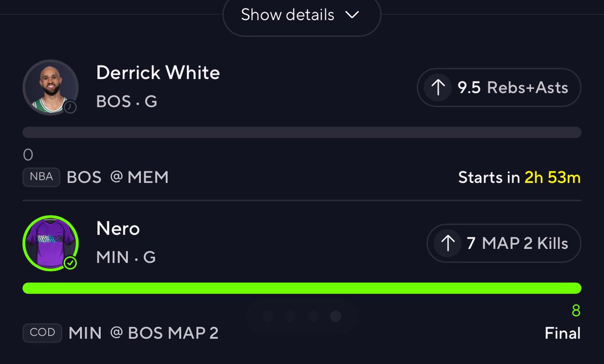The image size is (604, 364).
Task: Open the 7 MAP 2 Kills pick pill
Action: pos(504,243)
